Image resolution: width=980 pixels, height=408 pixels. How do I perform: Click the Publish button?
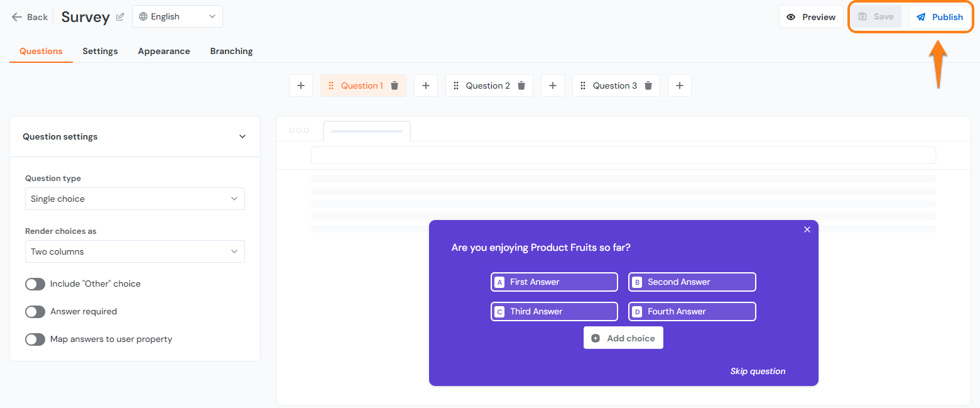[x=940, y=17]
